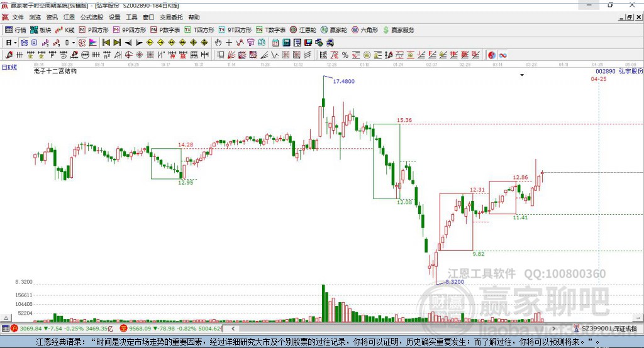Viewport: 644px width, 348px height.
Task: Select the n² time cycle tool
Action: (x=107, y=55)
